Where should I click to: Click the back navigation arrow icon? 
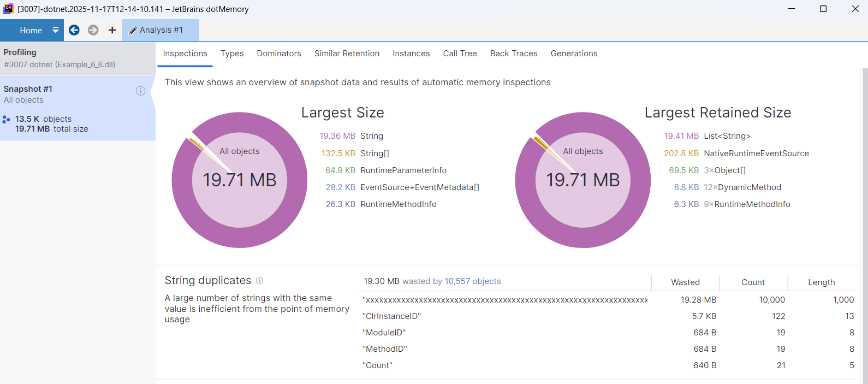pos(74,30)
